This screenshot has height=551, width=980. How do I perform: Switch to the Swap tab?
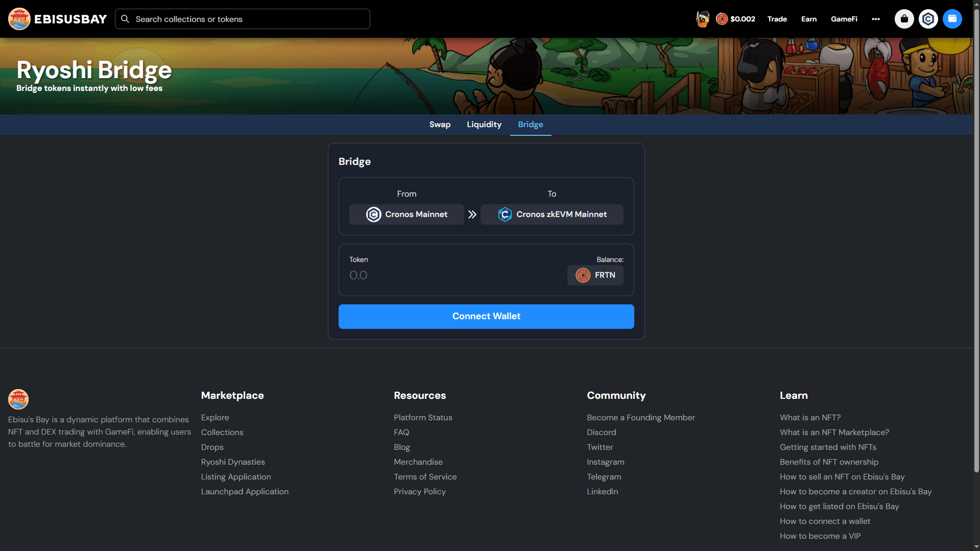(440, 125)
